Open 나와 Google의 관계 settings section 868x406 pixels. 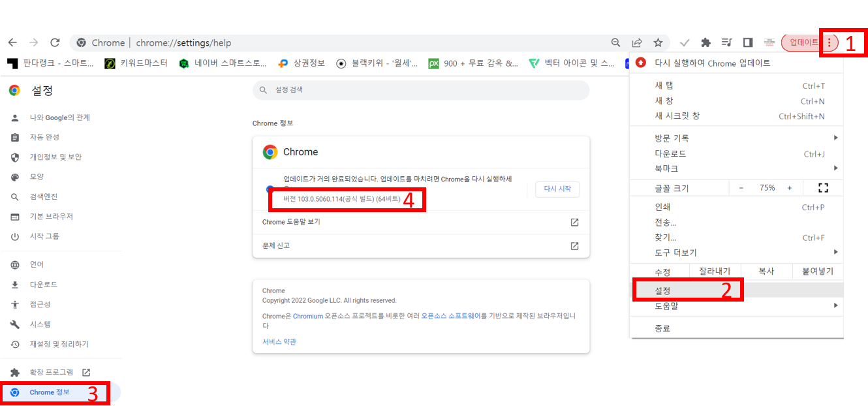click(x=60, y=117)
